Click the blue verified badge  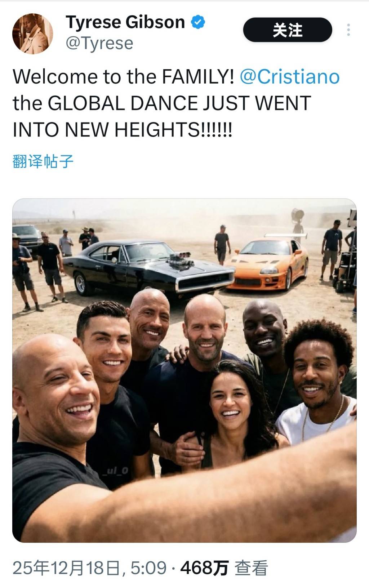click(197, 22)
